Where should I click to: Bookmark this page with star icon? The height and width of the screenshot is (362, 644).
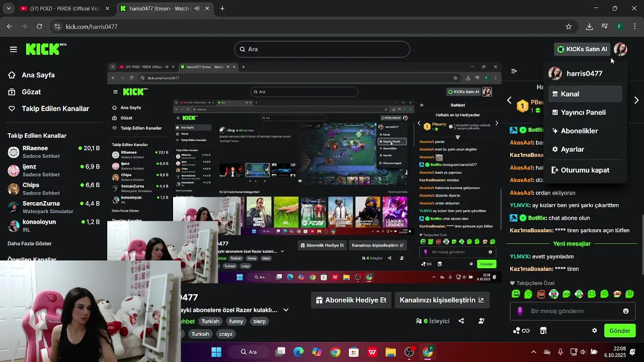coord(569,27)
